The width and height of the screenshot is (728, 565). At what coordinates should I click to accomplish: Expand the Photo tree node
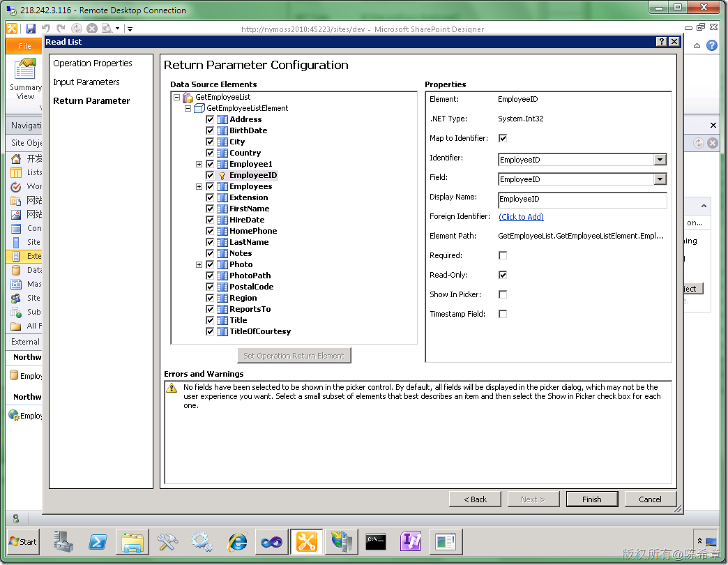tap(199, 264)
